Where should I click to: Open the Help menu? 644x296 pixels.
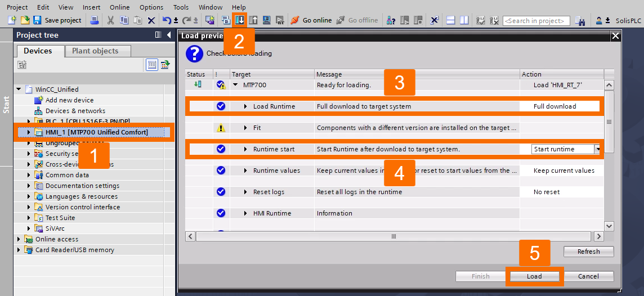pyautogui.click(x=239, y=7)
